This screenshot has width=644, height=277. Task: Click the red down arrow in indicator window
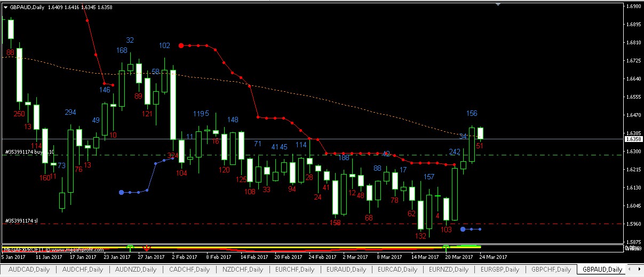(147, 248)
